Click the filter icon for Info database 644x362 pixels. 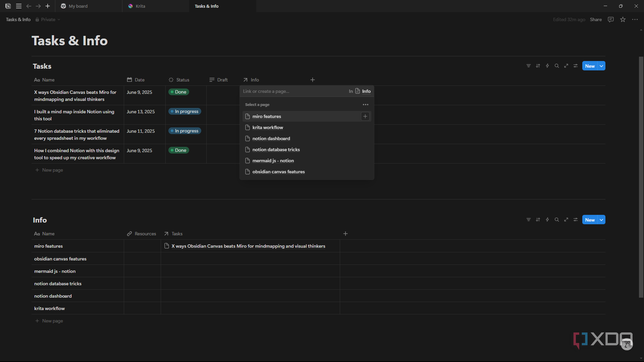click(529, 220)
